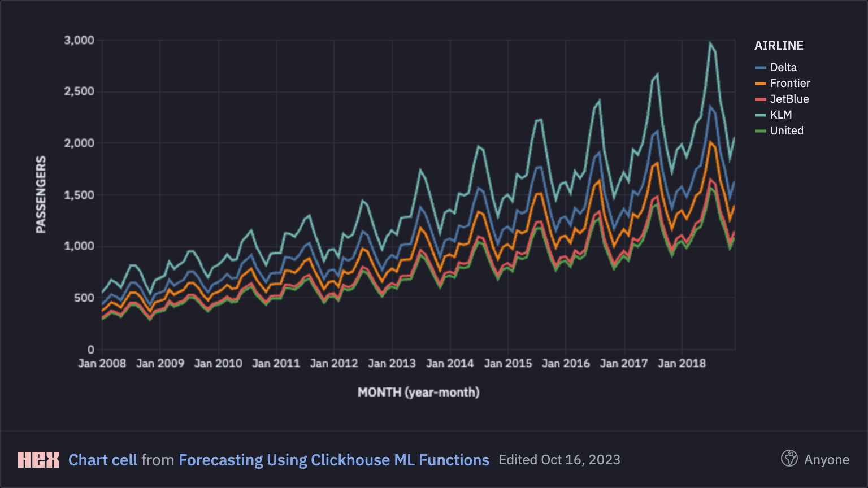The width and height of the screenshot is (868, 488).
Task: Click the 3,000 y-axis tick label
Action: click(79, 40)
